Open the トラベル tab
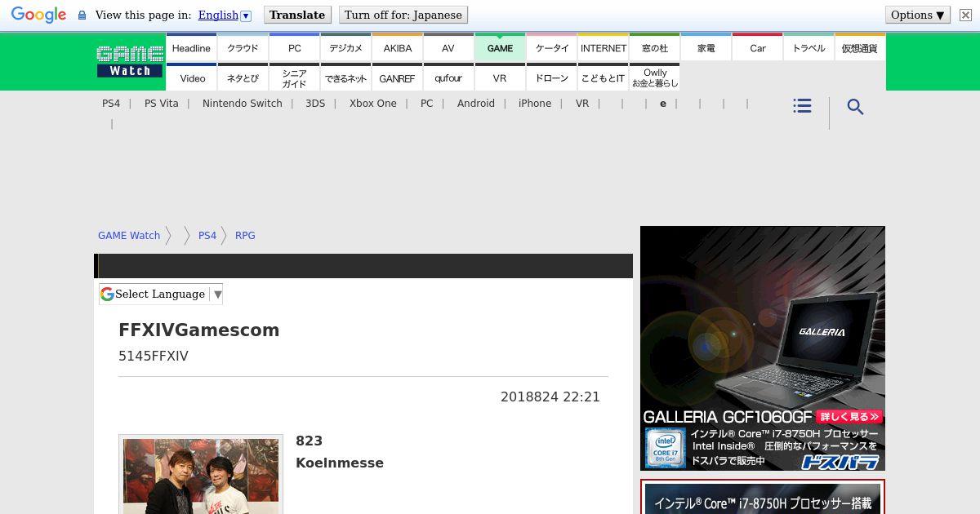Screen dimensions: 980x514 [x=808, y=48]
